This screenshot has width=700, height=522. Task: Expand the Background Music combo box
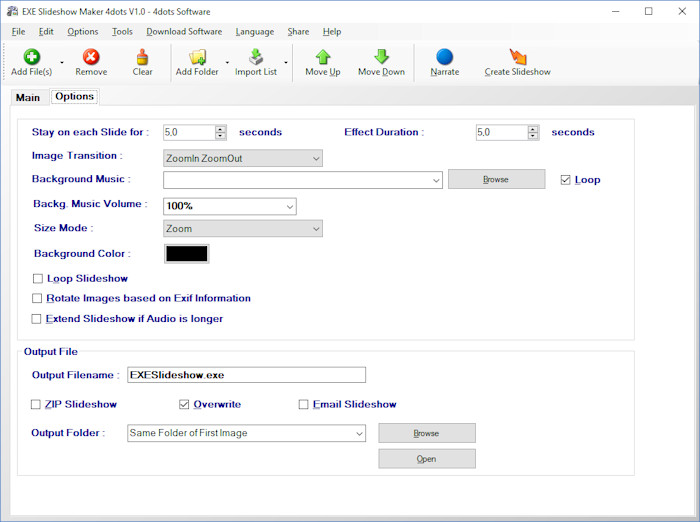tap(436, 180)
